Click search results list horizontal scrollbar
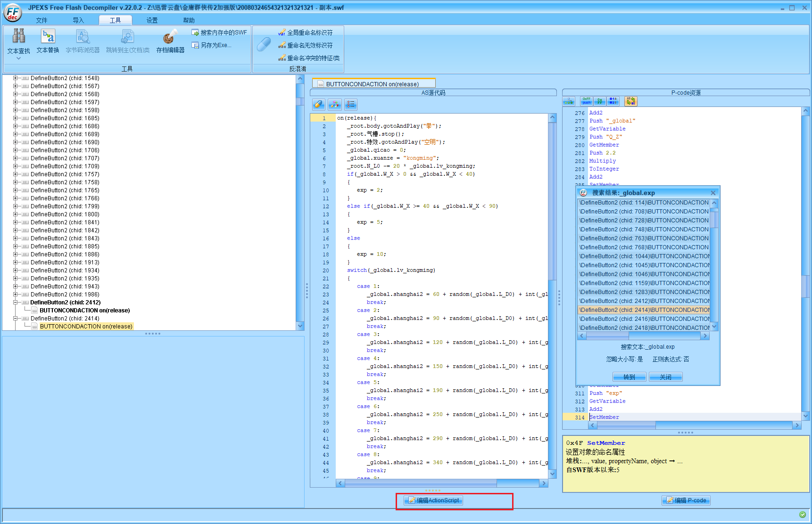 (644, 336)
